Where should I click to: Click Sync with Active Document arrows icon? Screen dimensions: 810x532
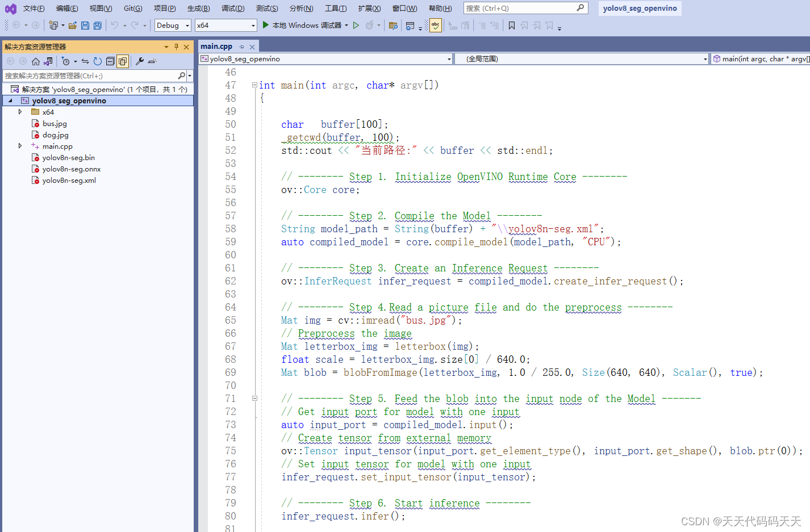coord(85,61)
